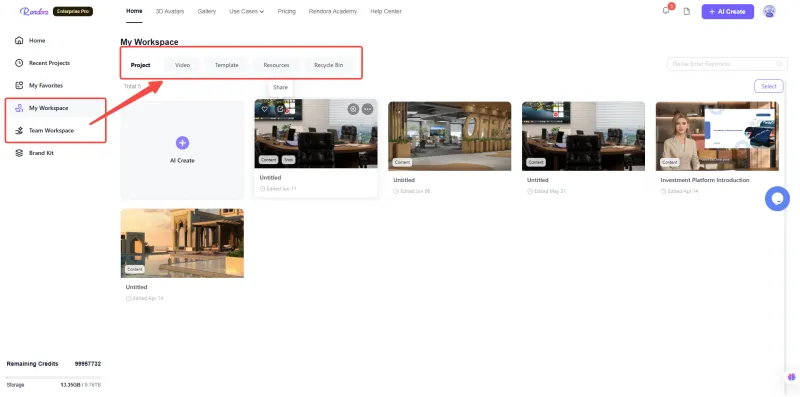This screenshot has height=397, width=800.
Task: Click the notification bell icon
Action: [x=666, y=11]
